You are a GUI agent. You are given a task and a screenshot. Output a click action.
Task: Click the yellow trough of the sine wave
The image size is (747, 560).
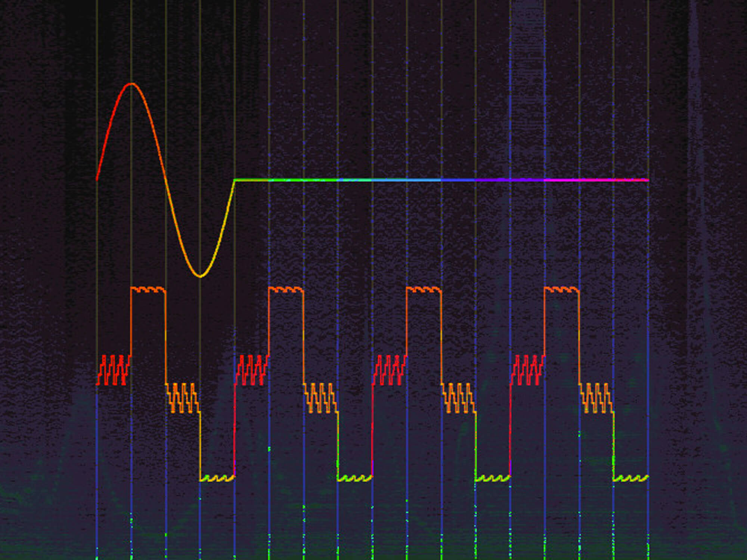pos(200,276)
